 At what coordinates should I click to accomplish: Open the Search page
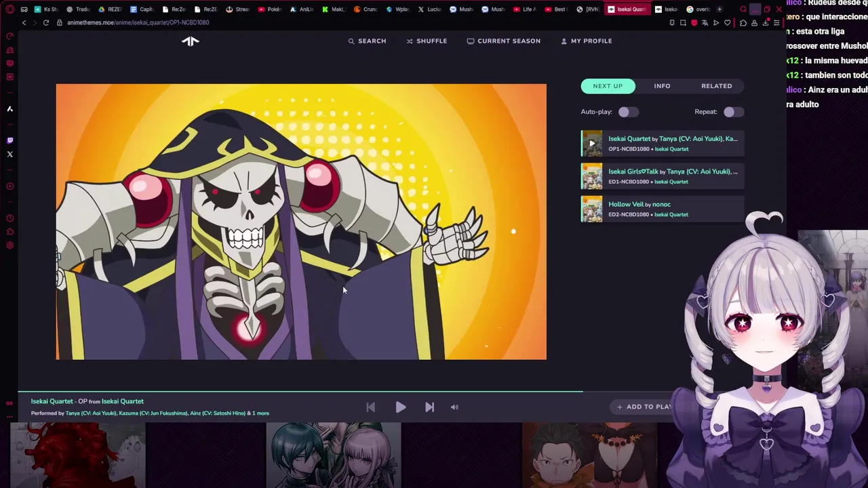pos(367,41)
